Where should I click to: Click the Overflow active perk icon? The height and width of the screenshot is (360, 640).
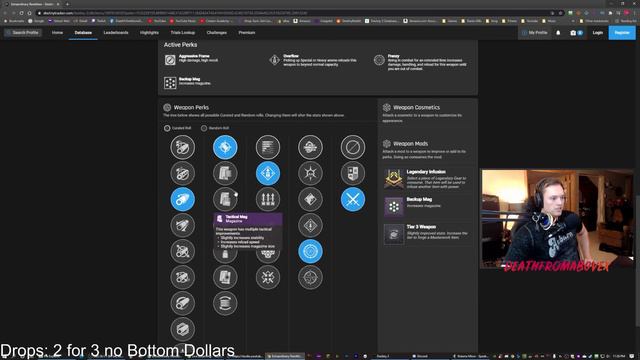click(x=274, y=60)
